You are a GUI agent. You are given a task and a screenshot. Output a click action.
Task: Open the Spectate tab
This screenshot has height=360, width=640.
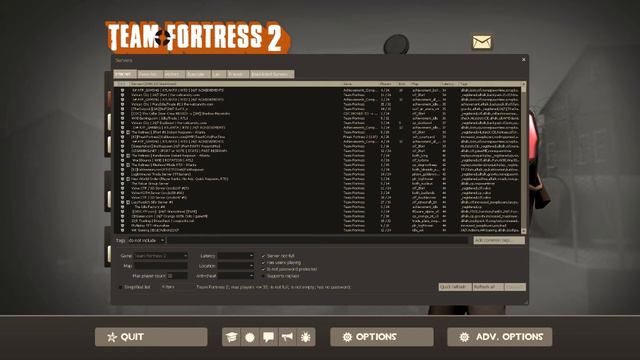click(198, 74)
